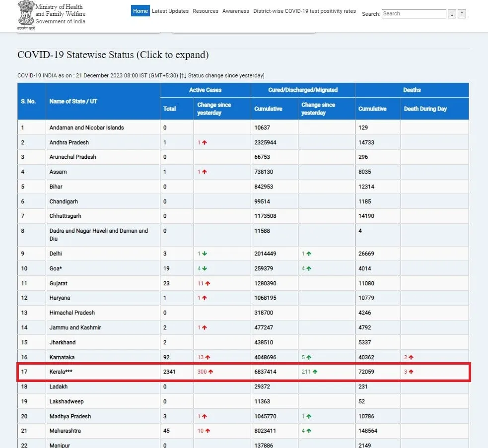The image size is (488, 448).
Task: Click green down arrow in Delhi active cases
Action: point(205,254)
